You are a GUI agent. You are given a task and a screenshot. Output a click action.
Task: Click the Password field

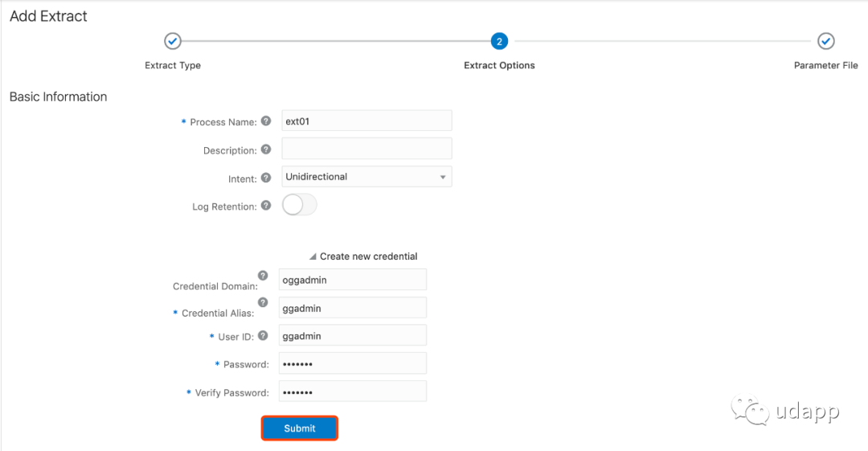(x=352, y=364)
